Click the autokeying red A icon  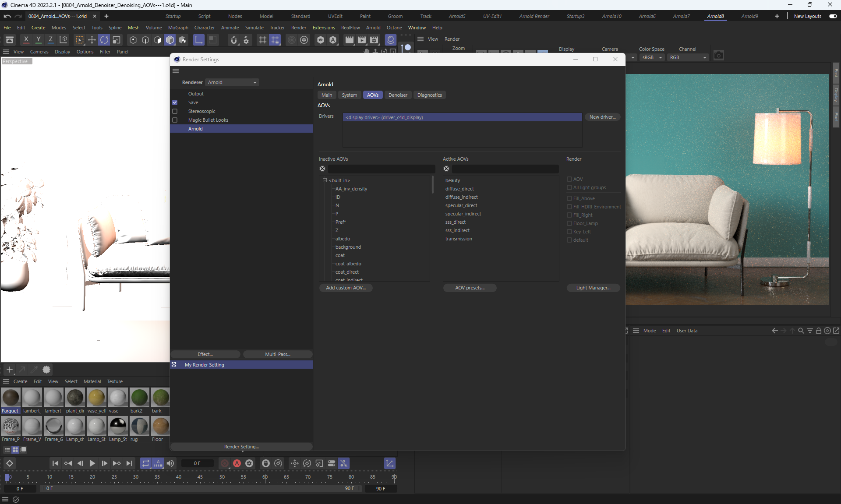click(x=237, y=463)
